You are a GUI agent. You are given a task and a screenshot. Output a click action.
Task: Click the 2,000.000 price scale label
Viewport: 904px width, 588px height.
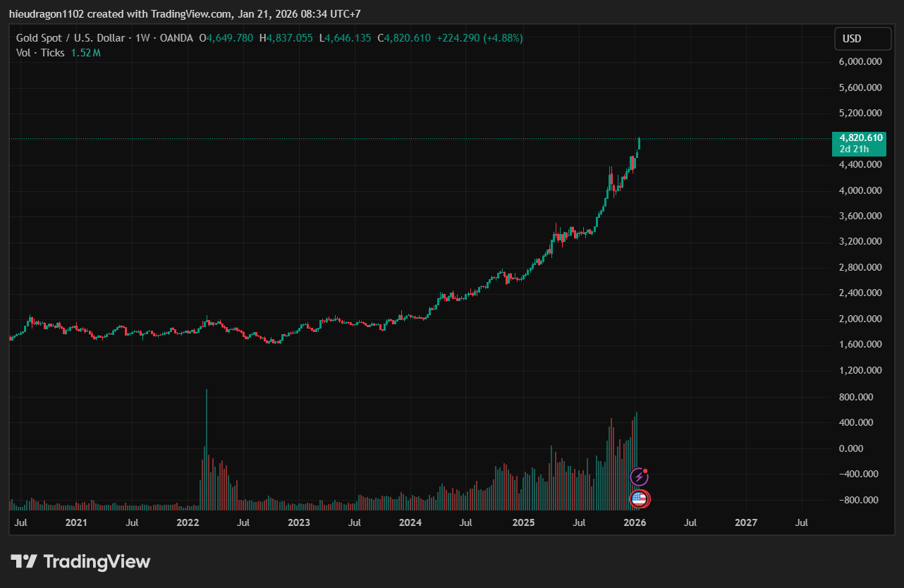pyautogui.click(x=859, y=319)
